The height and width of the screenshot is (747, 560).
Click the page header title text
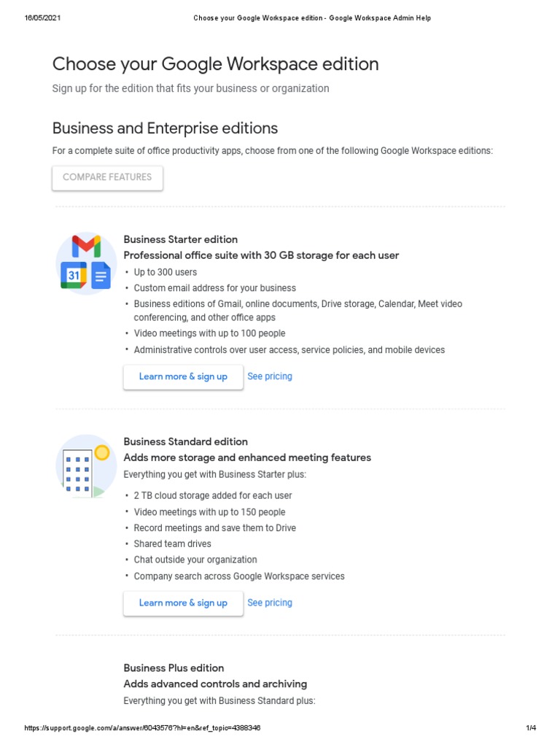[x=312, y=18]
